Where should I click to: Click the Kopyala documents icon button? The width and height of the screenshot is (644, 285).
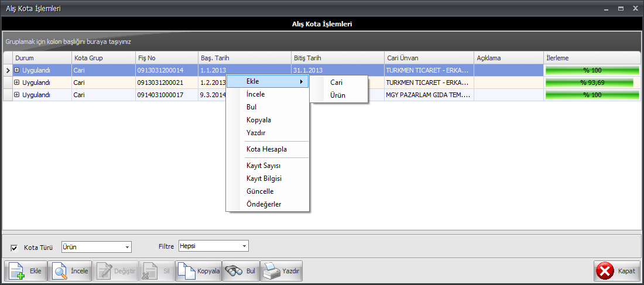[198, 272]
